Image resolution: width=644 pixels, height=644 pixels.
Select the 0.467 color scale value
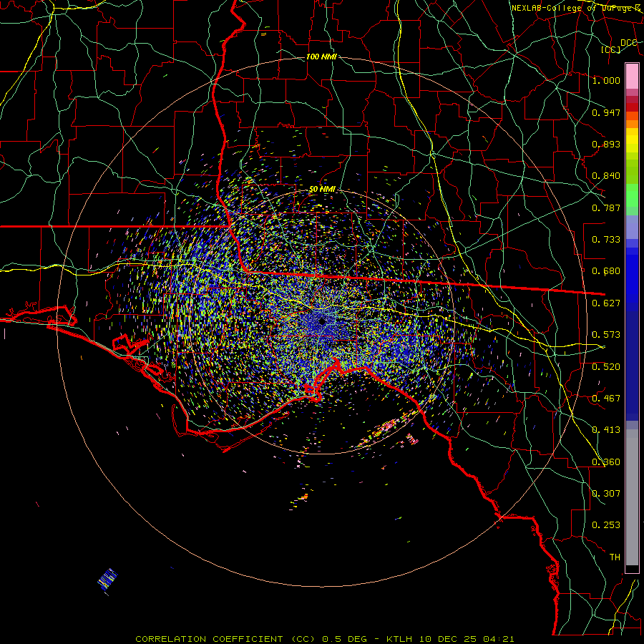(x=606, y=399)
